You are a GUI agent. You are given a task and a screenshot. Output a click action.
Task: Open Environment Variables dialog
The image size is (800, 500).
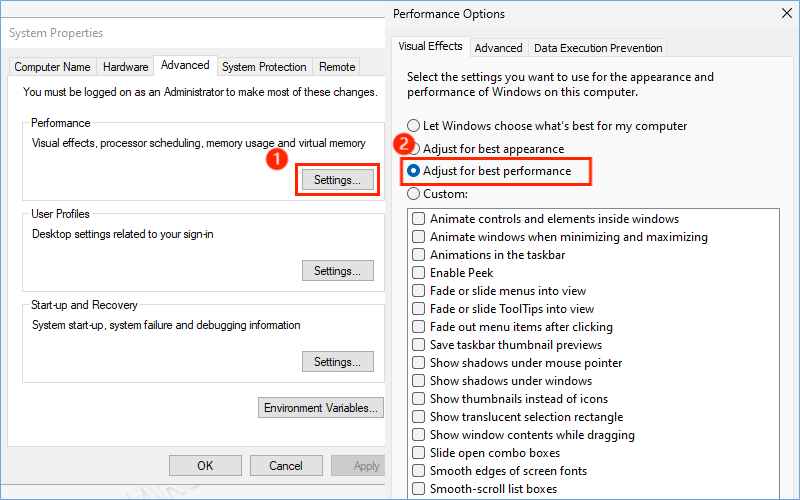pos(320,408)
